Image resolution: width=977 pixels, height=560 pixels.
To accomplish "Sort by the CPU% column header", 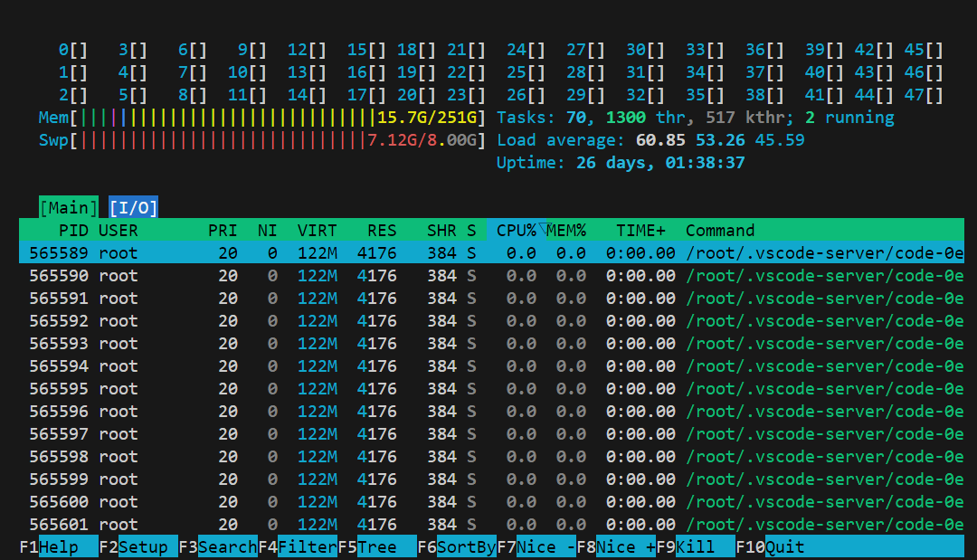I will click(x=517, y=231).
